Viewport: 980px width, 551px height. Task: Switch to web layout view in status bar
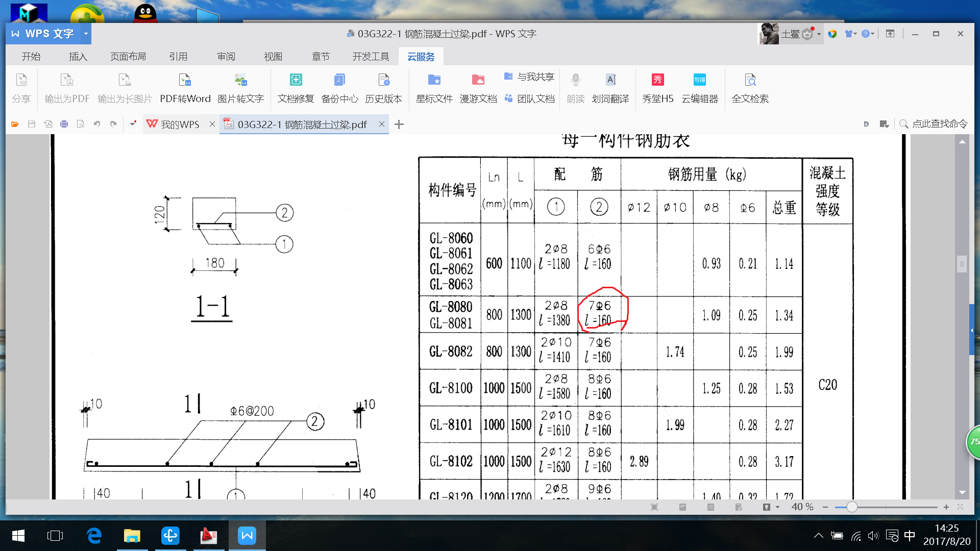739,507
